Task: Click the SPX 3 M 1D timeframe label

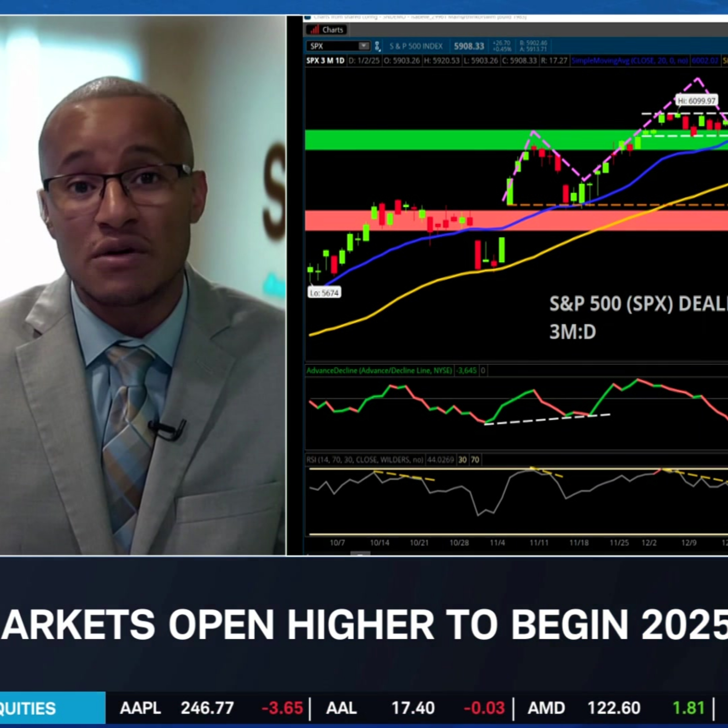Action: tap(325, 61)
